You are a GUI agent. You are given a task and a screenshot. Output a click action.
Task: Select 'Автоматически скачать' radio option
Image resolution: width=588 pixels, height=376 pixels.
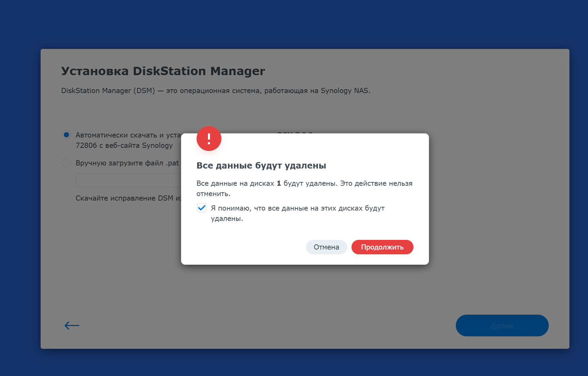click(66, 135)
